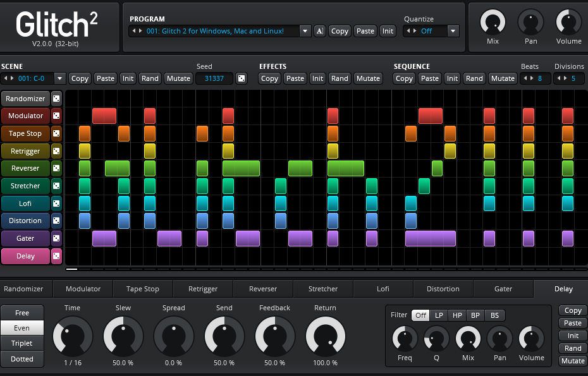
Task: Click the Lofi row dice icon
Action: pyautogui.click(x=56, y=203)
